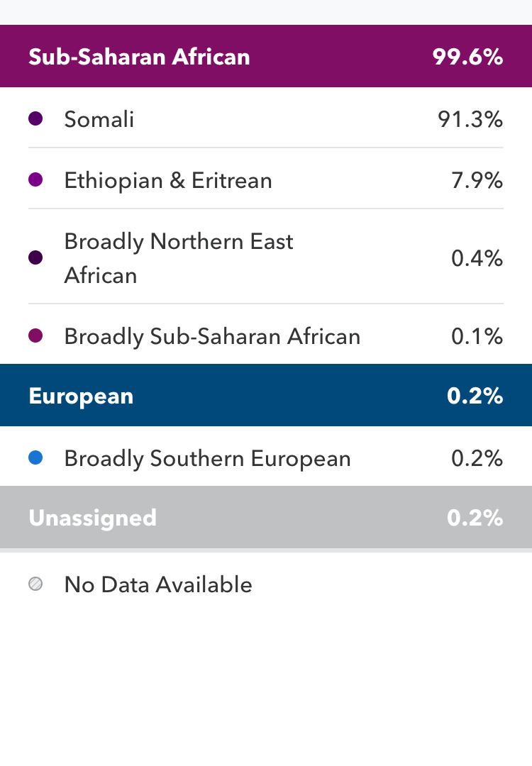Screen dimensions: 532x766
Task: Click the Broadly Northern East African dot
Action: click(x=35, y=258)
